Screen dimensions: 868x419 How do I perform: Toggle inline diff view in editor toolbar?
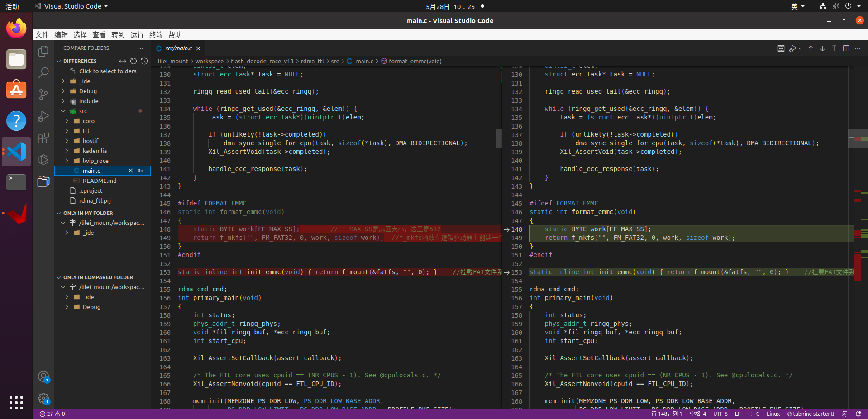(781, 48)
